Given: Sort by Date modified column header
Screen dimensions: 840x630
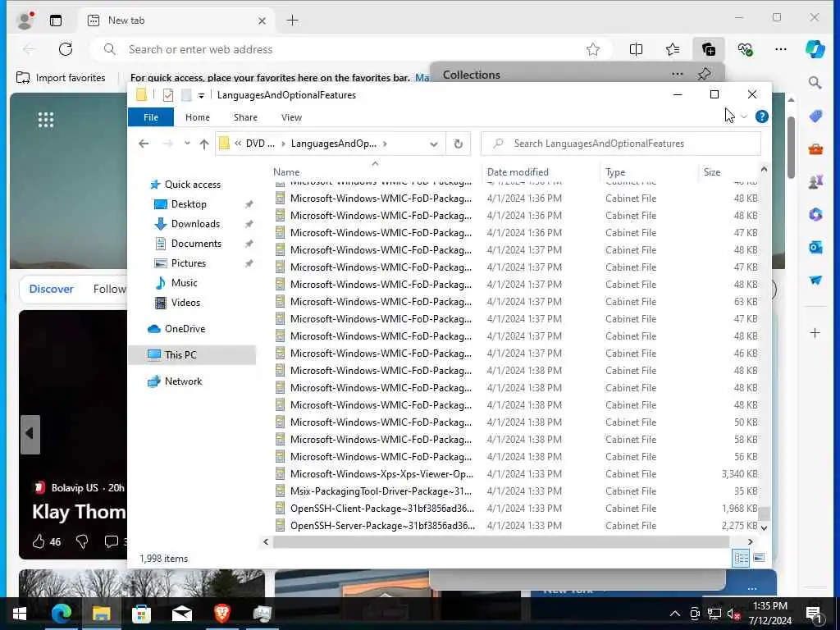Looking at the screenshot, I should (x=518, y=172).
